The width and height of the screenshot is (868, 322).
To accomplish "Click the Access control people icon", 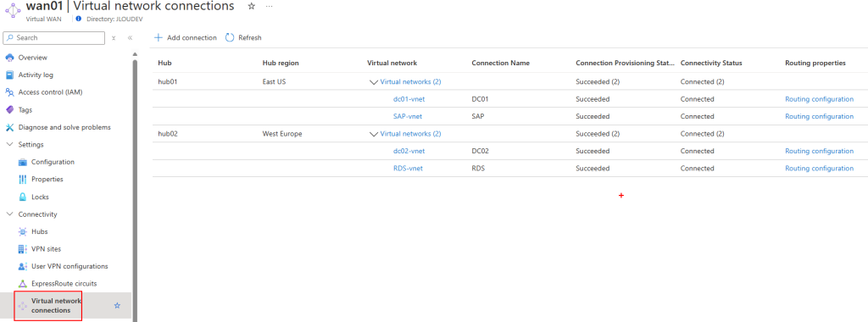I will pyautogui.click(x=9, y=92).
